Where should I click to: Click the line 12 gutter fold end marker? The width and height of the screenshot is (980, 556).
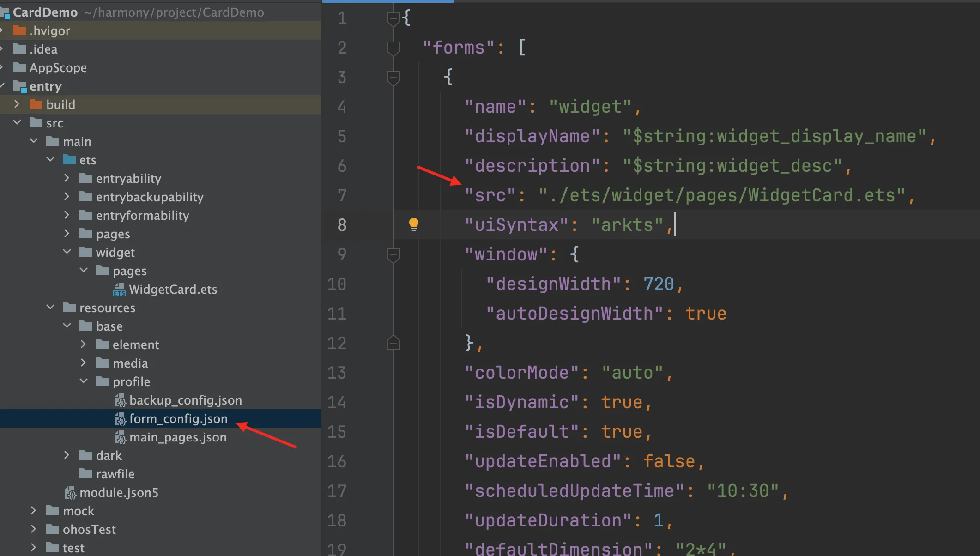(393, 343)
